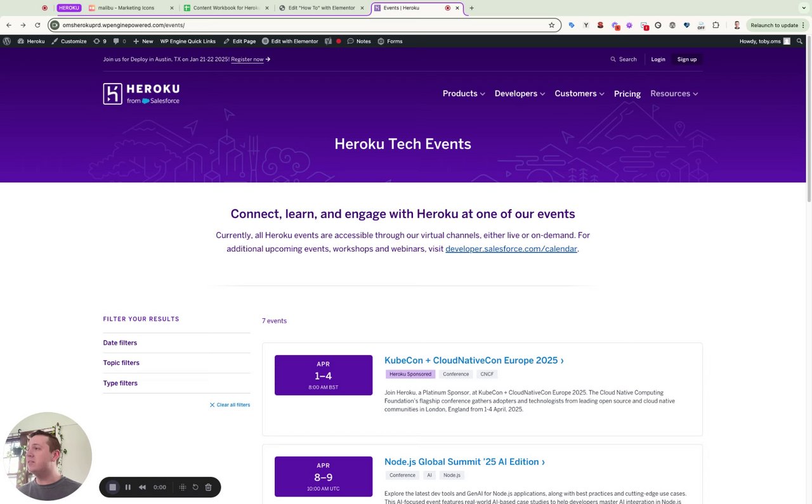Screen dimensions: 812x504
Task: Open Pricing page
Action: click(627, 94)
